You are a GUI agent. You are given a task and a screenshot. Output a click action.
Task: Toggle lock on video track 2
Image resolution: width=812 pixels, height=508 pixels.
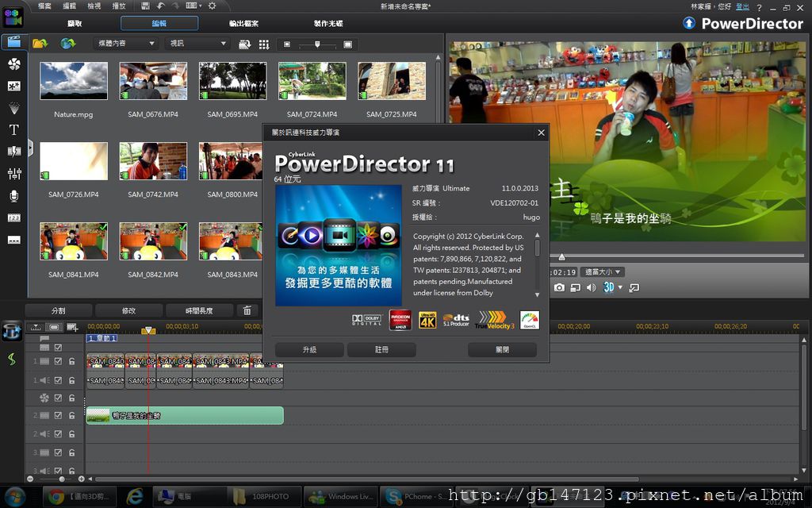point(72,415)
